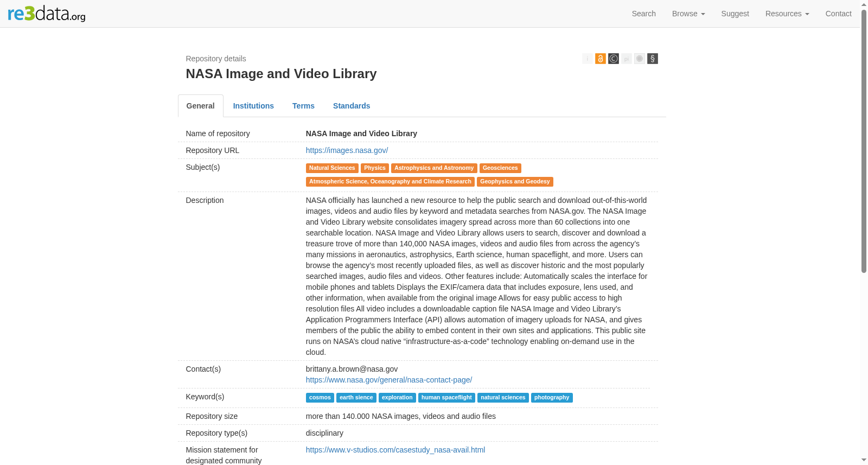Click the page vertical scrollbar thumb

(864, 141)
